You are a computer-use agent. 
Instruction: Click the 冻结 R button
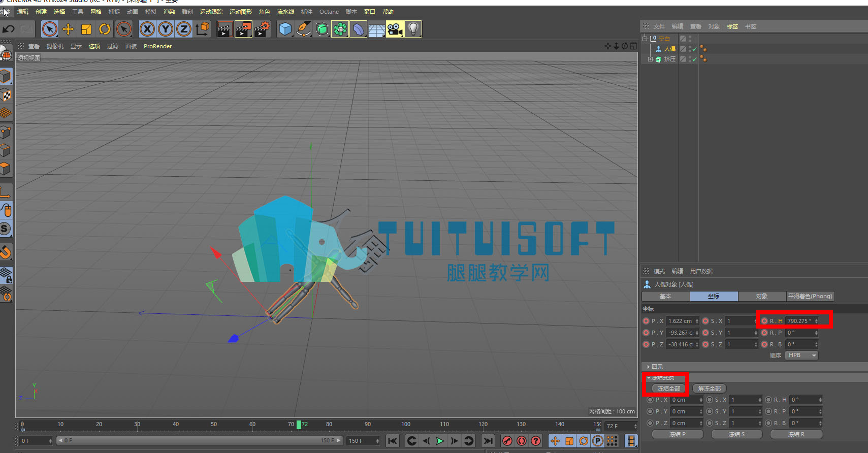coord(796,434)
